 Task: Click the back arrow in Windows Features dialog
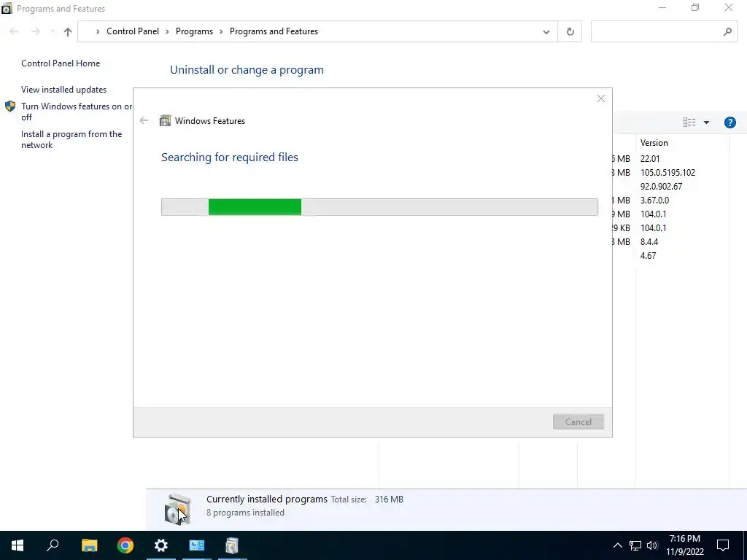144,120
